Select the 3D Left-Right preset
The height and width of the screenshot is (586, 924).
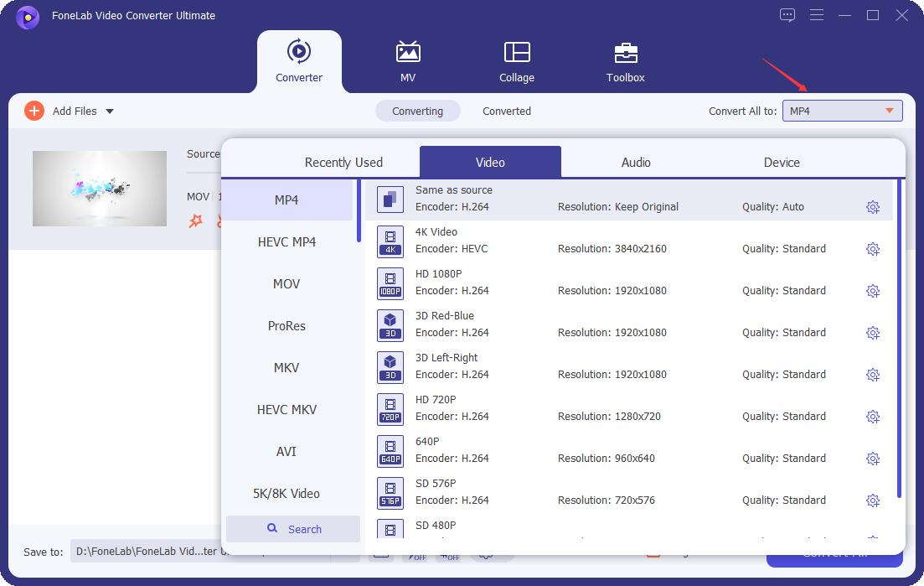pyautogui.click(x=629, y=366)
